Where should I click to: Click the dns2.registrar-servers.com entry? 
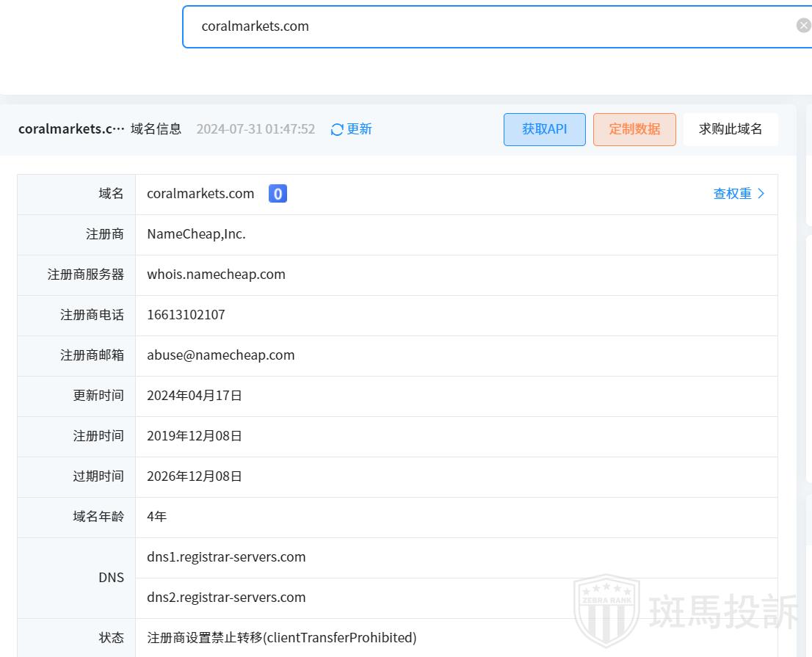coord(226,598)
